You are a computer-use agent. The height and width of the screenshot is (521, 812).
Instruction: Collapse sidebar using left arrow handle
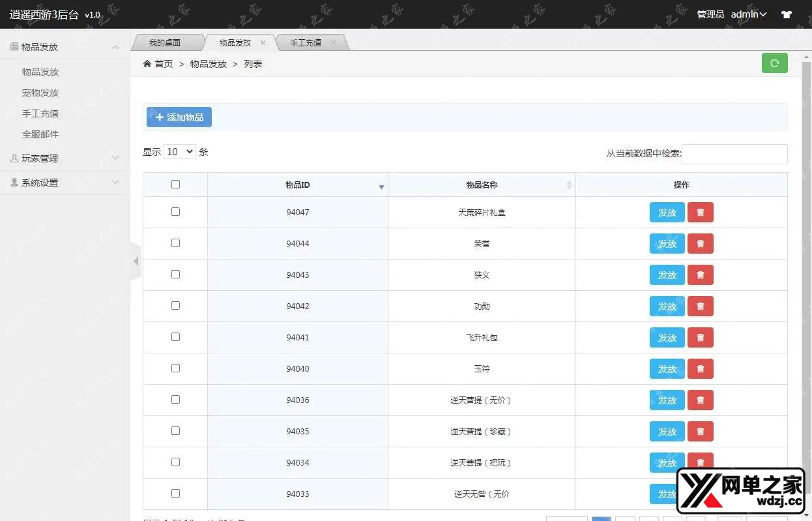pyautogui.click(x=136, y=261)
